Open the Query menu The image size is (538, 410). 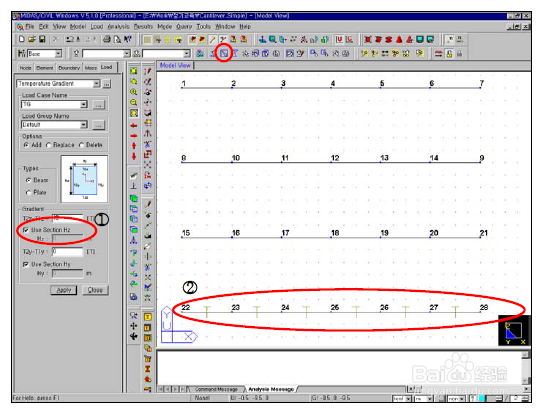[x=184, y=26]
